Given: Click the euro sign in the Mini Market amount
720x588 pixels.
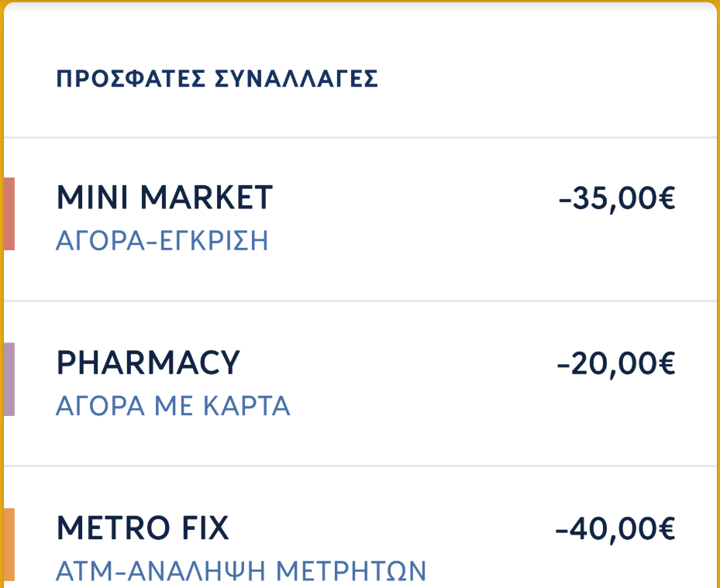Looking at the screenshot, I should pos(667,199).
